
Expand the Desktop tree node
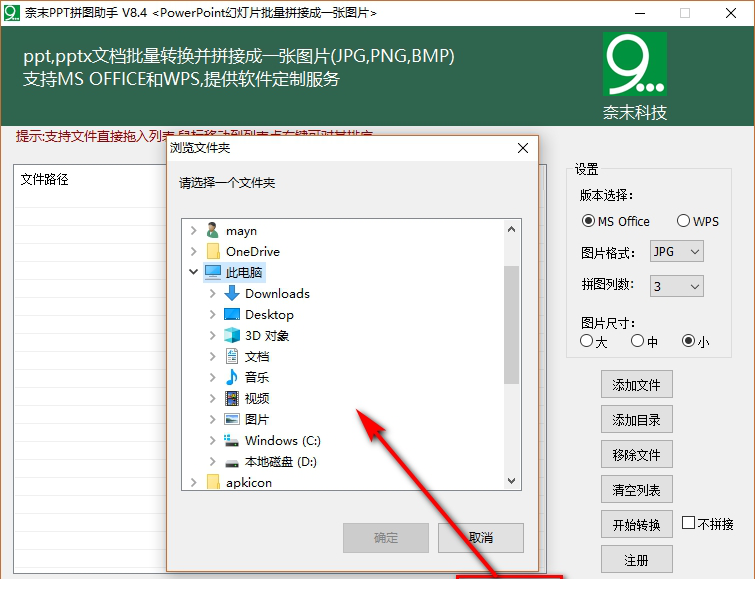pyautogui.click(x=212, y=314)
